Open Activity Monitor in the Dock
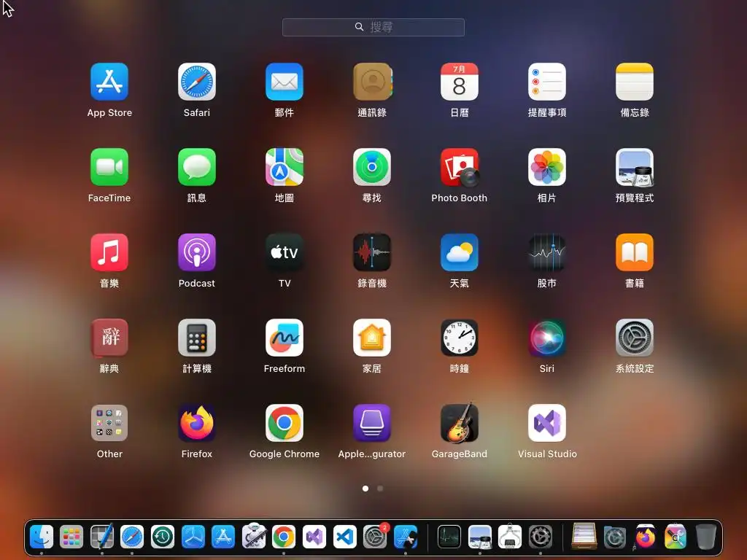The width and height of the screenshot is (747, 560). [449, 537]
